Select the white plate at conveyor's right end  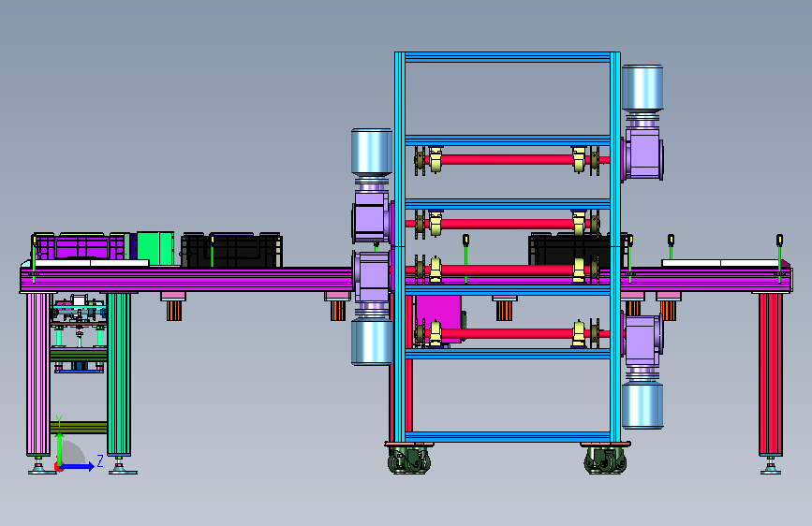[x=721, y=263]
